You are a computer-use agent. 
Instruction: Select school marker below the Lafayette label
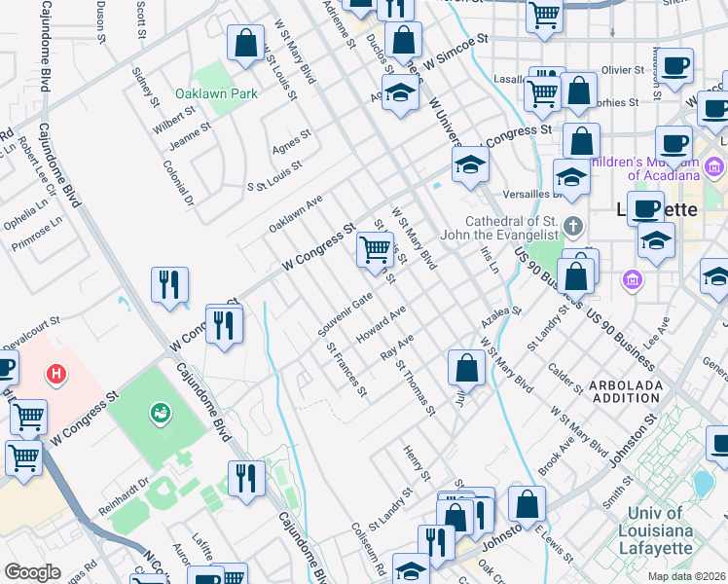656,242
